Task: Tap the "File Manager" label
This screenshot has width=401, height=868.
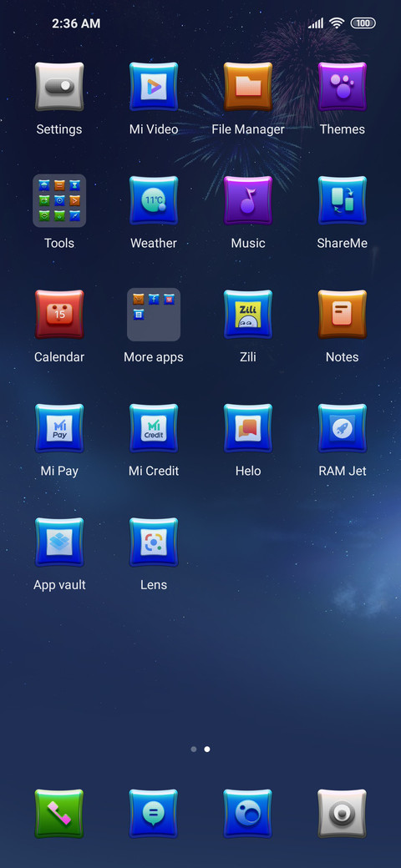Action: (x=247, y=129)
